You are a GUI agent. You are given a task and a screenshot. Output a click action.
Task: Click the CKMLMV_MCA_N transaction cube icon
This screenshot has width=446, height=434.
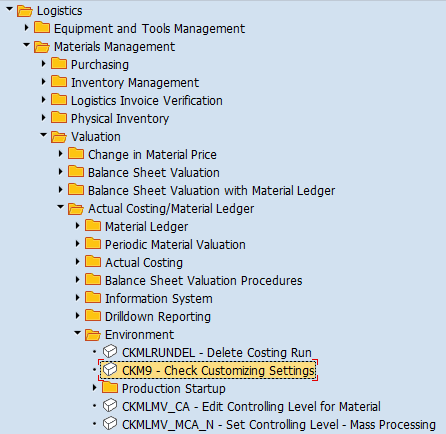[x=110, y=423]
